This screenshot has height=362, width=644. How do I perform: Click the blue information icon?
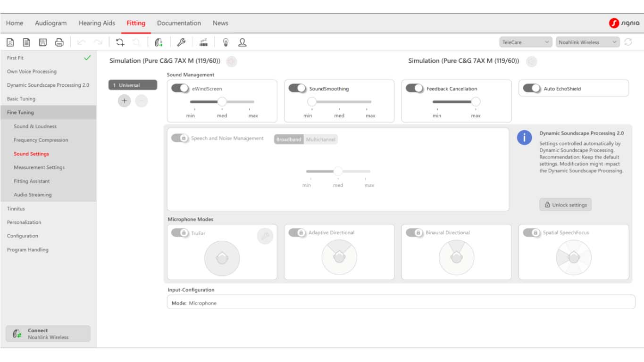[525, 138]
